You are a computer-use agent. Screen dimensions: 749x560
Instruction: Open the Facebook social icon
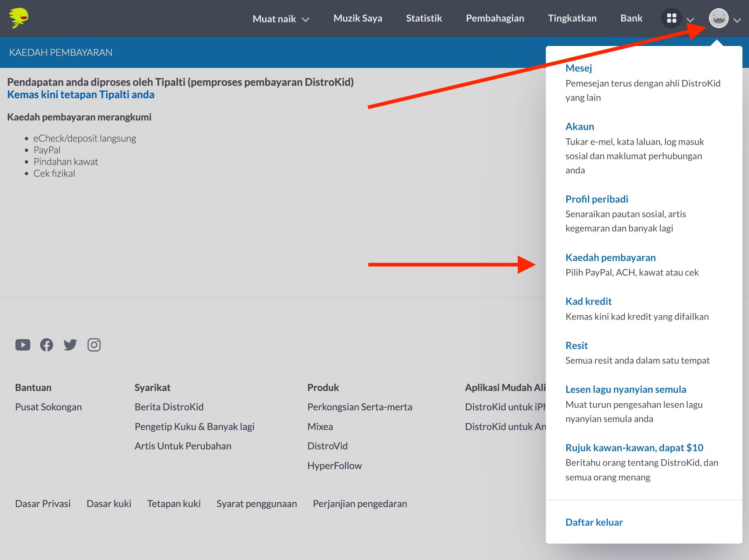(46, 345)
